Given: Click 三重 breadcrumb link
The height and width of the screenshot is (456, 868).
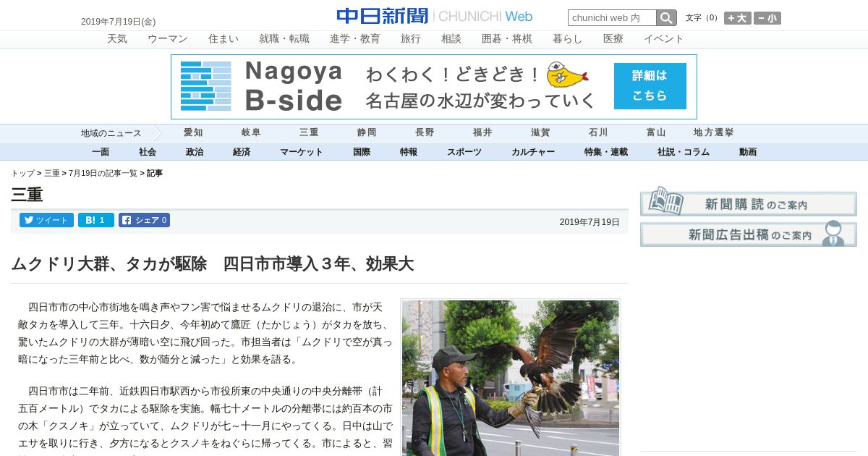Looking at the screenshot, I should tap(52, 173).
